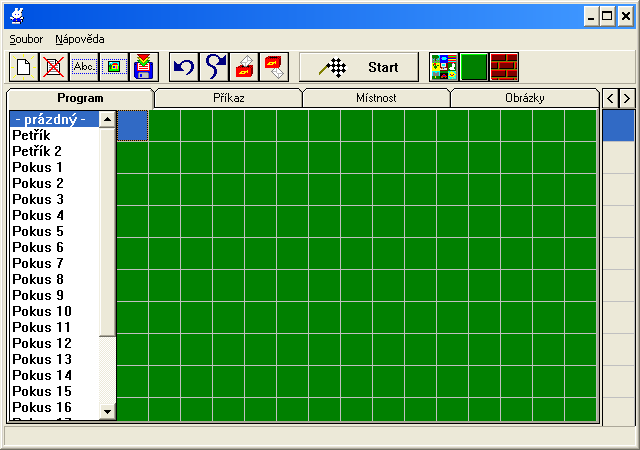This screenshot has height=450, width=640.
Task: Click the new blank document icon
Action: pos(24,67)
